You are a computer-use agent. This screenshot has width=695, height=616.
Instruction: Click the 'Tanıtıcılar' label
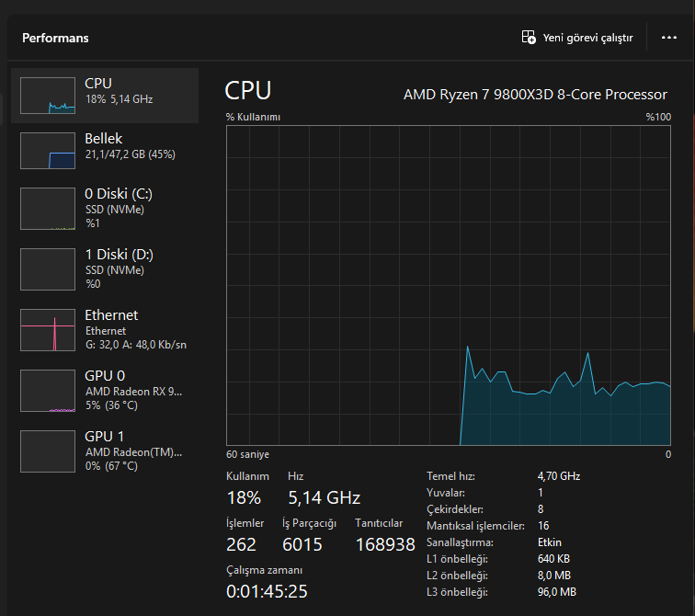point(379,523)
